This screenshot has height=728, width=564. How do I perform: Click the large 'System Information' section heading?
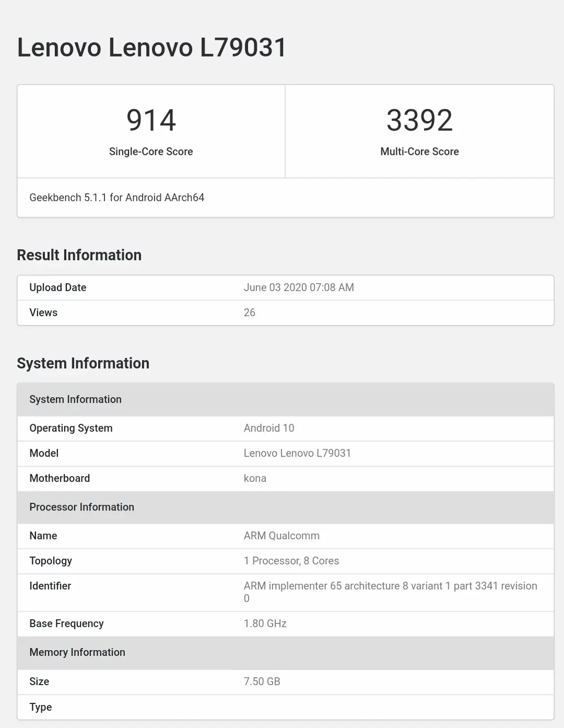(x=83, y=363)
